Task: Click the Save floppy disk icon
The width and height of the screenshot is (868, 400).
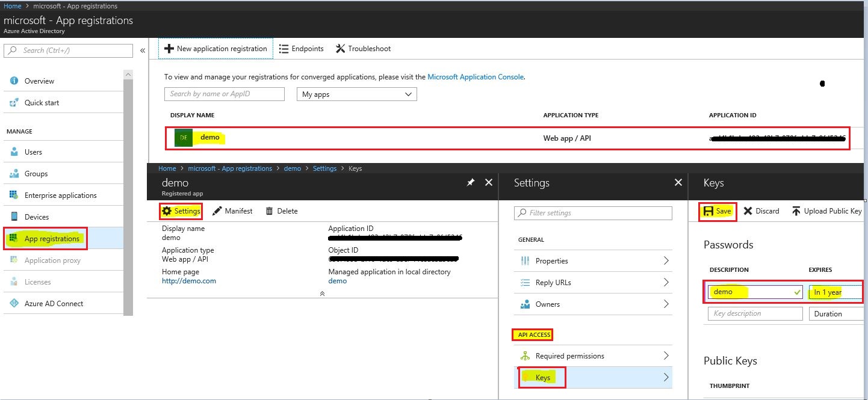Action: coord(708,211)
